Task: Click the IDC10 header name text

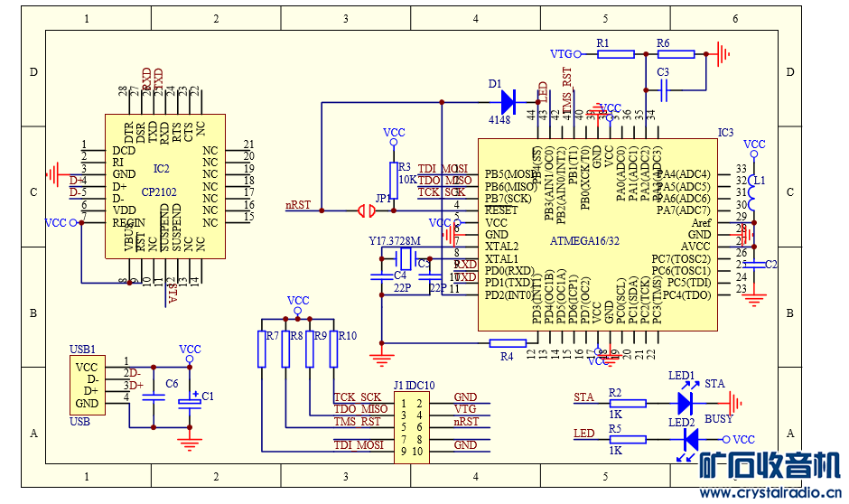Action: (420, 386)
